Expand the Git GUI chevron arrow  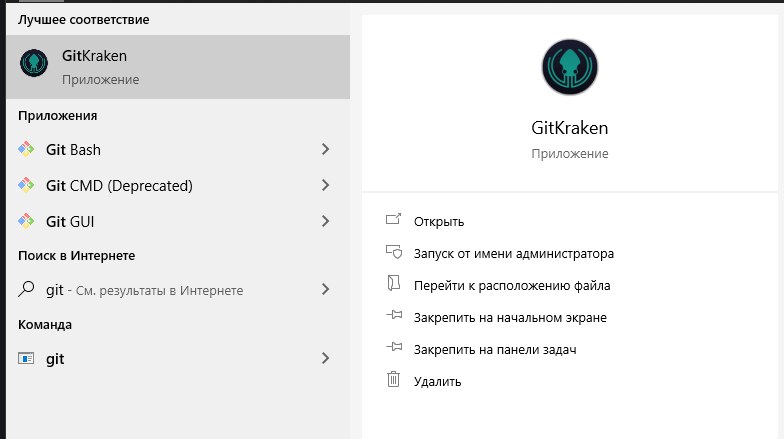click(x=326, y=221)
